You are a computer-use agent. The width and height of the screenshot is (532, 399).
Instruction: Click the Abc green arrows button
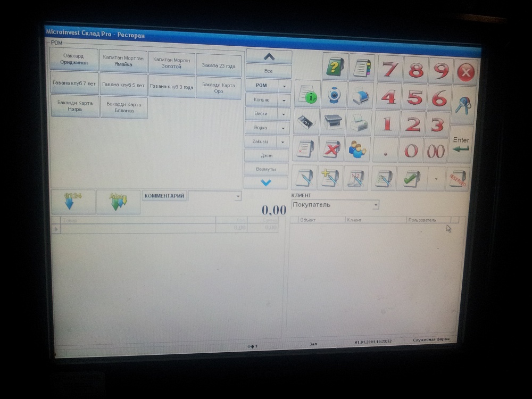118,202
